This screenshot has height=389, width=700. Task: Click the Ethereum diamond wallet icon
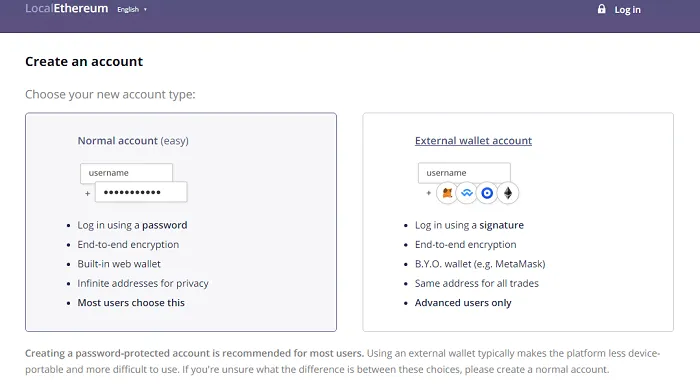click(x=508, y=193)
